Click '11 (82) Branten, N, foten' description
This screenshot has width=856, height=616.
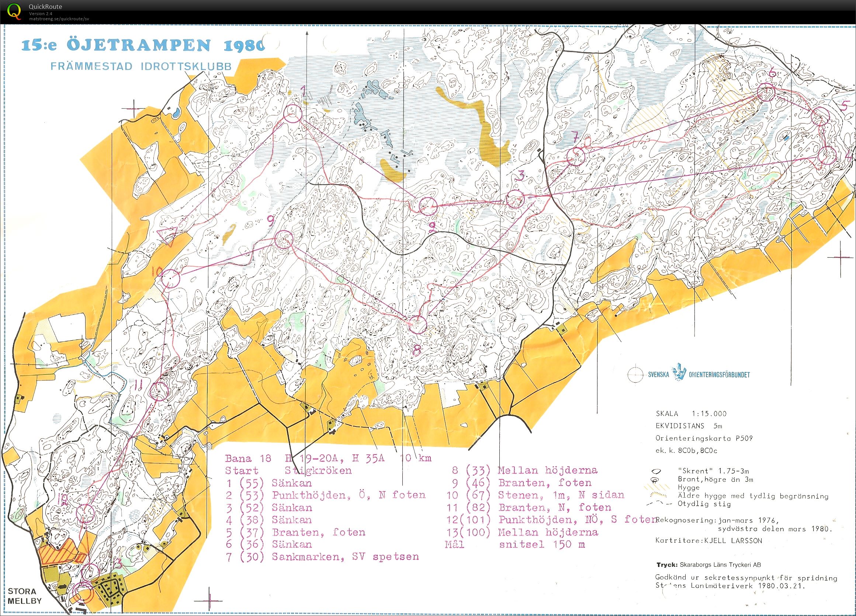coord(529,507)
